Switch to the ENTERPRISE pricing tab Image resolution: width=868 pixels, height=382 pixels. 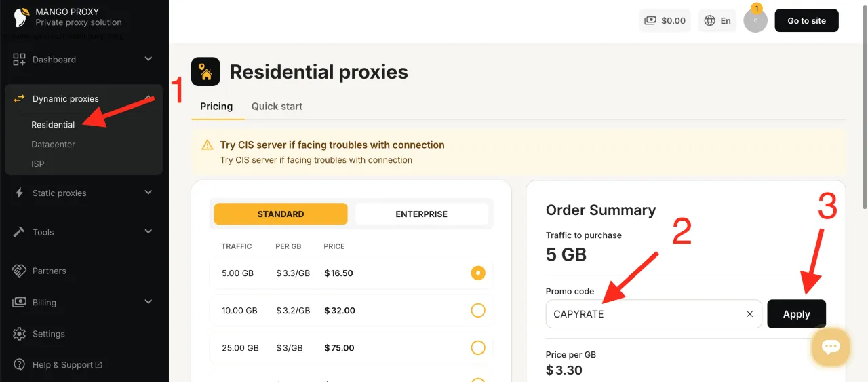(421, 214)
